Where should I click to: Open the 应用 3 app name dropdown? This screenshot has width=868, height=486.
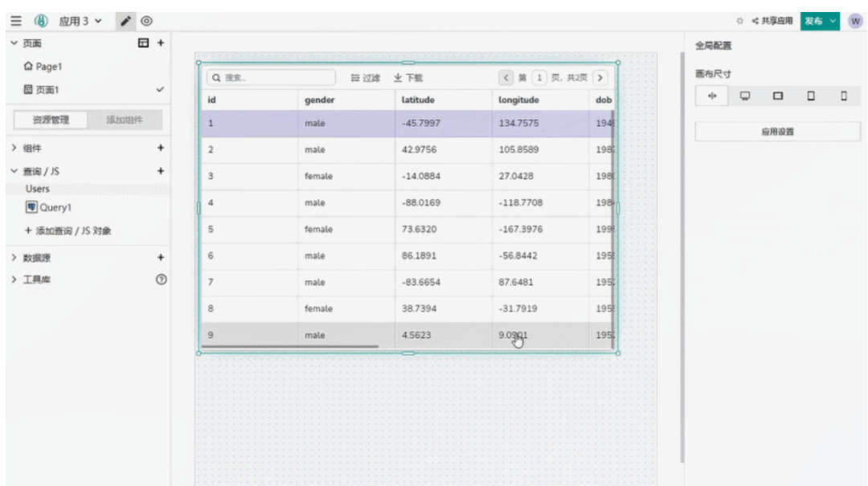80,21
